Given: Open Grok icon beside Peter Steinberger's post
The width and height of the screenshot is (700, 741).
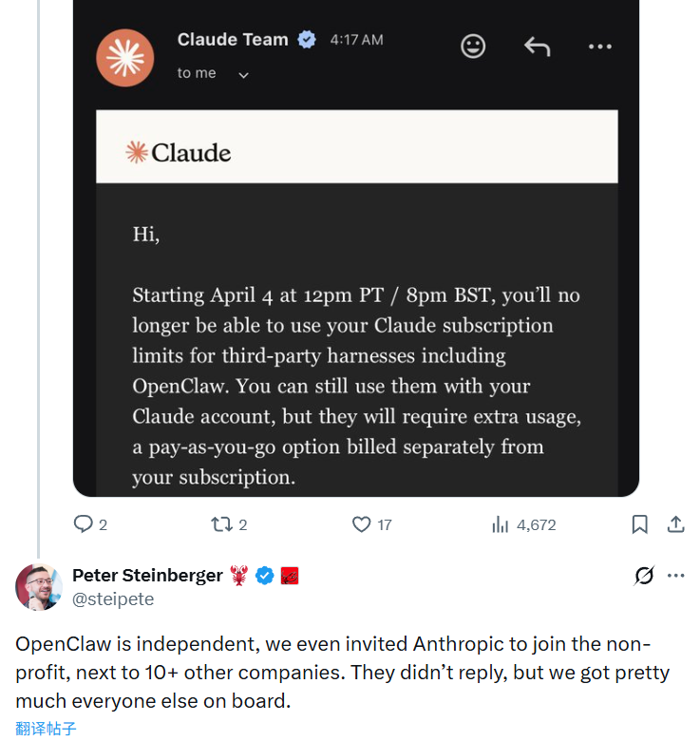Looking at the screenshot, I should [644, 576].
